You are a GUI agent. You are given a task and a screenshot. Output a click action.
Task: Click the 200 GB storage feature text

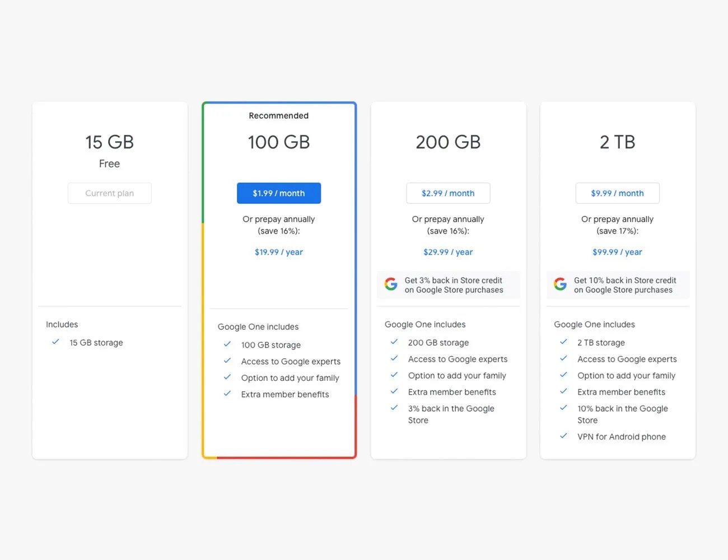tap(438, 343)
